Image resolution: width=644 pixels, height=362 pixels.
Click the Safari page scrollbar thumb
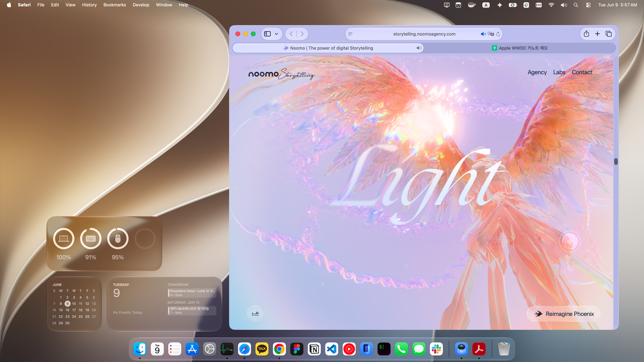tap(616, 162)
